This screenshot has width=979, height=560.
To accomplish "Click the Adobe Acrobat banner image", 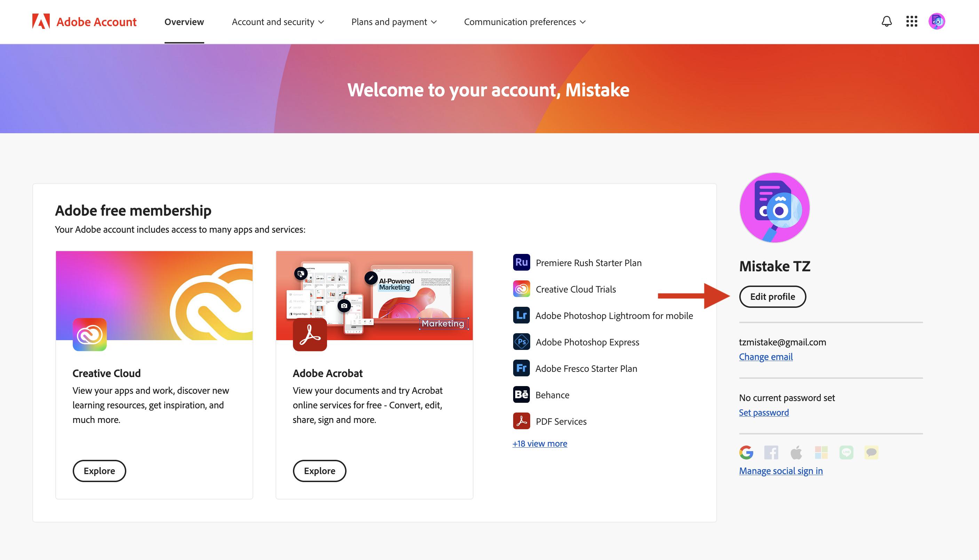I will click(x=374, y=295).
